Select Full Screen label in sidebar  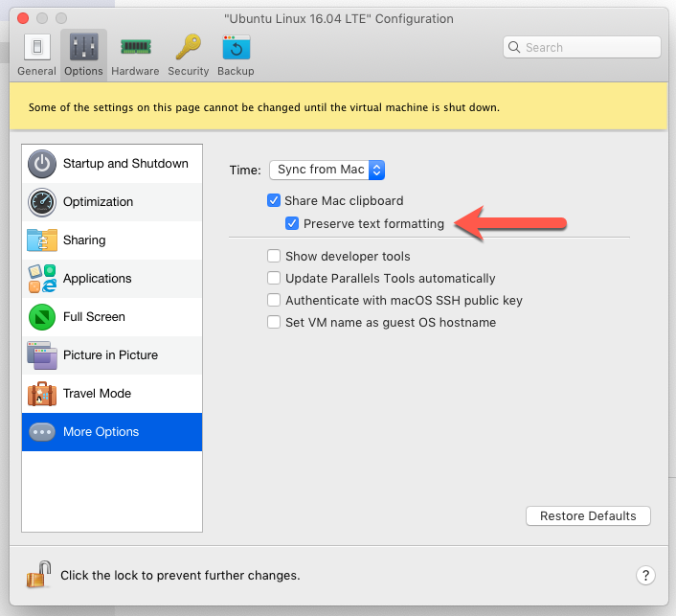(94, 317)
